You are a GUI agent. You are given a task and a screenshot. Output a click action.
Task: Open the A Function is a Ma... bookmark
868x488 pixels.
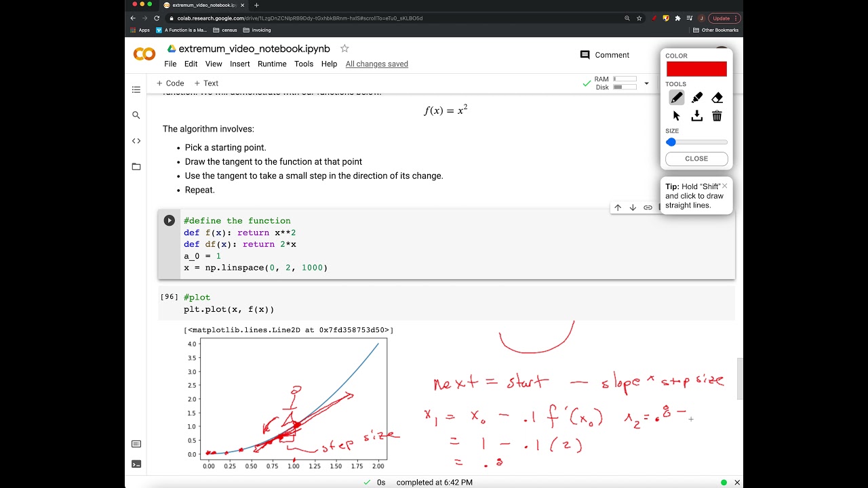pos(181,30)
